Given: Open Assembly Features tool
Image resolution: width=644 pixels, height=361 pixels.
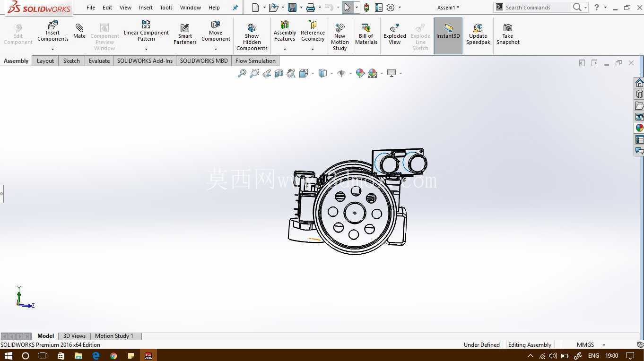Looking at the screenshot, I should point(285,31).
